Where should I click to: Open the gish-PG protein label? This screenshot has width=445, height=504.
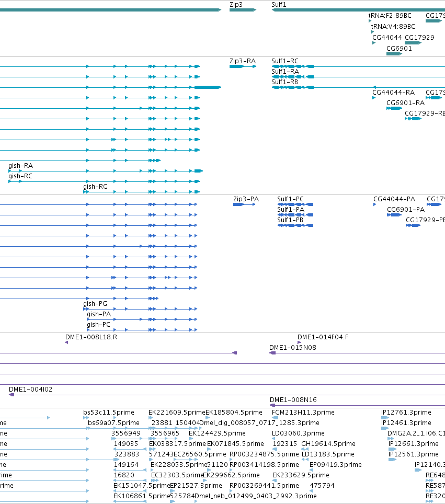coord(95,303)
